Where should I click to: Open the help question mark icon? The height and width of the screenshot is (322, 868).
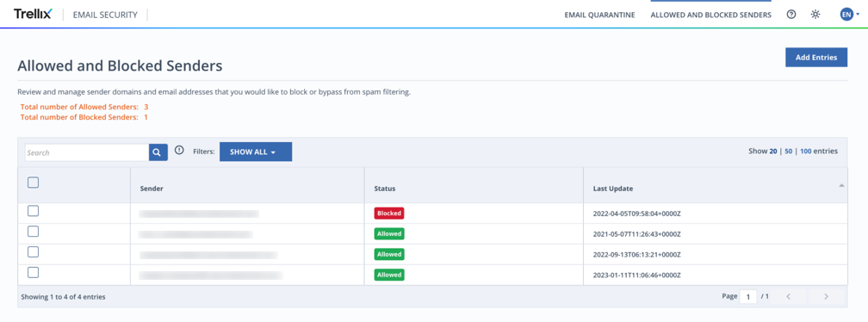click(791, 15)
